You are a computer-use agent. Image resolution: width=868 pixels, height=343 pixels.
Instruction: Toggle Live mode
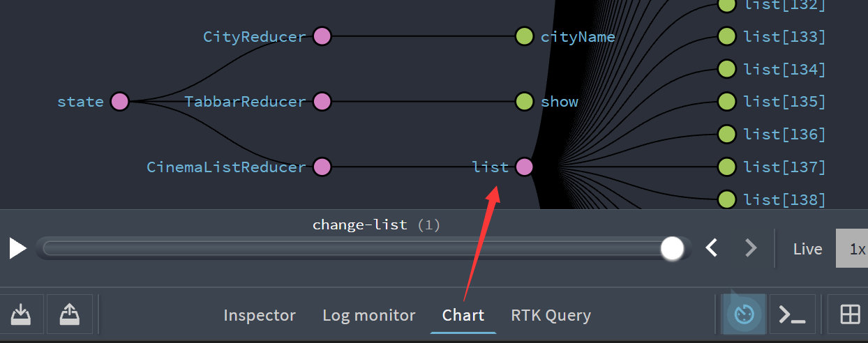(x=807, y=249)
